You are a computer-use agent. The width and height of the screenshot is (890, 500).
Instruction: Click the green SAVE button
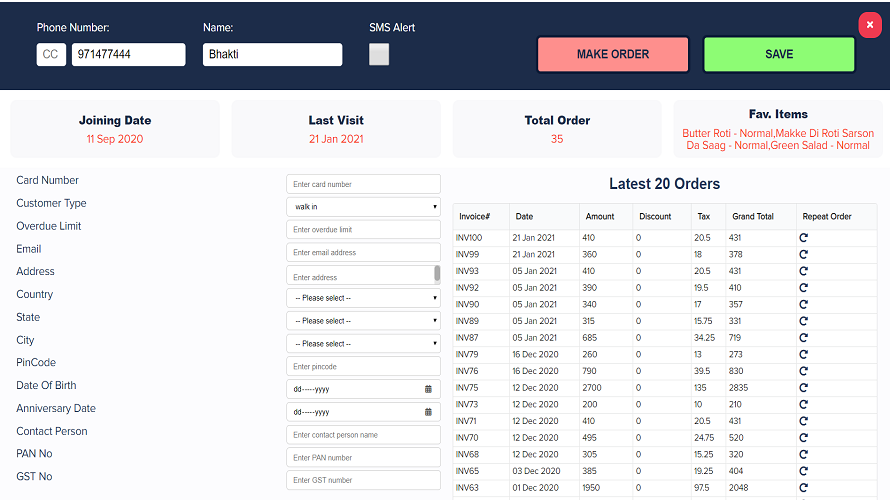(779, 54)
